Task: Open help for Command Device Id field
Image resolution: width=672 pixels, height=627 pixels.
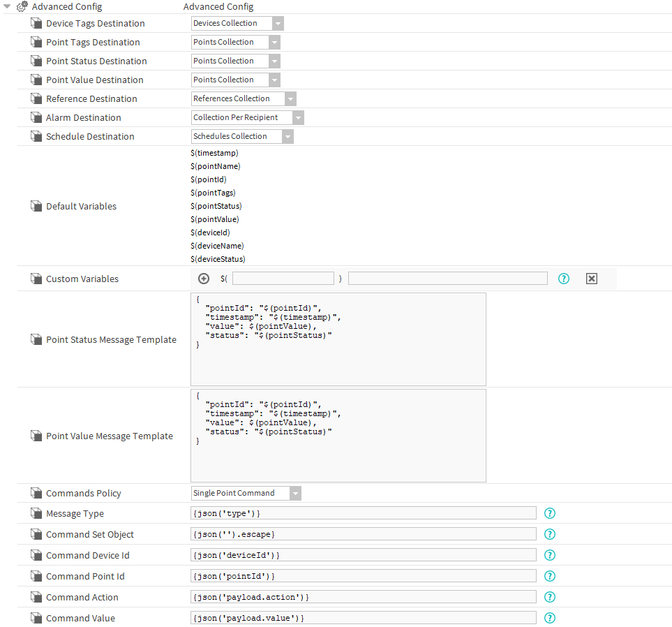Action: (x=549, y=555)
